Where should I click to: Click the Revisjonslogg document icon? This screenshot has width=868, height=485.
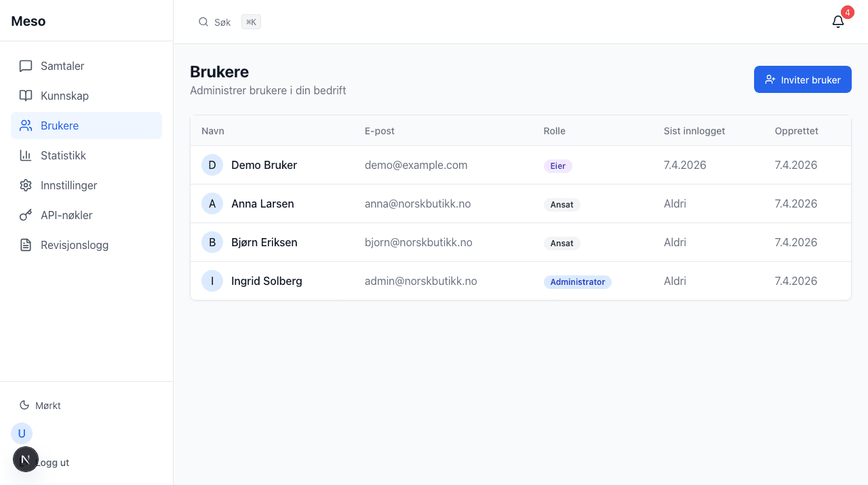pyautogui.click(x=26, y=245)
